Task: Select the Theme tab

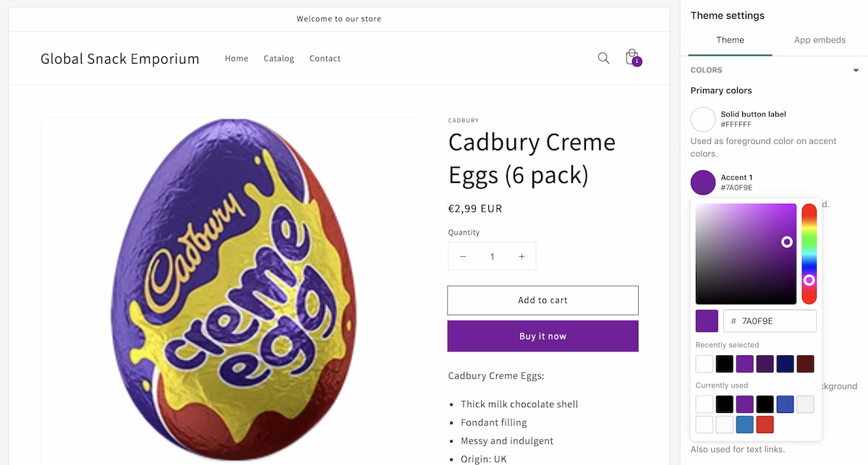Action: tap(731, 40)
